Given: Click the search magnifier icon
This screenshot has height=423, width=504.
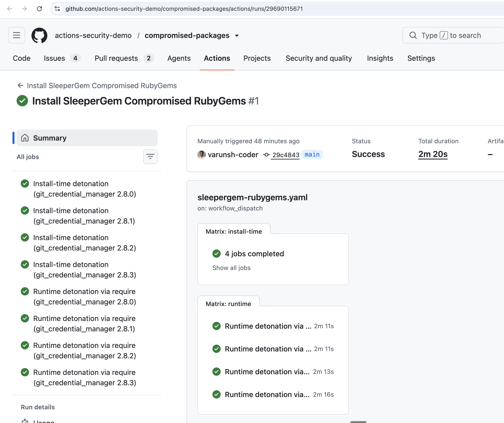Looking at the screenshot, I should tap(413, 35).
